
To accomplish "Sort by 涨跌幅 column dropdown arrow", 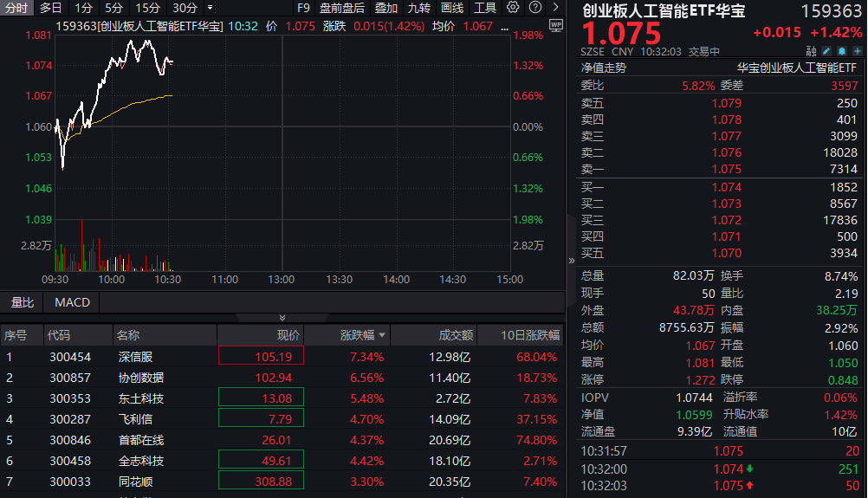I will point(382,335).
